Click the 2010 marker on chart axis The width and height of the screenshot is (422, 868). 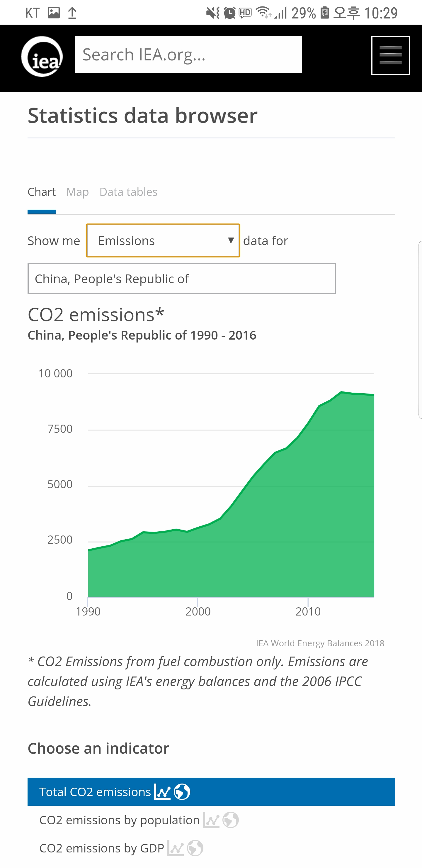tap(308, 611)
